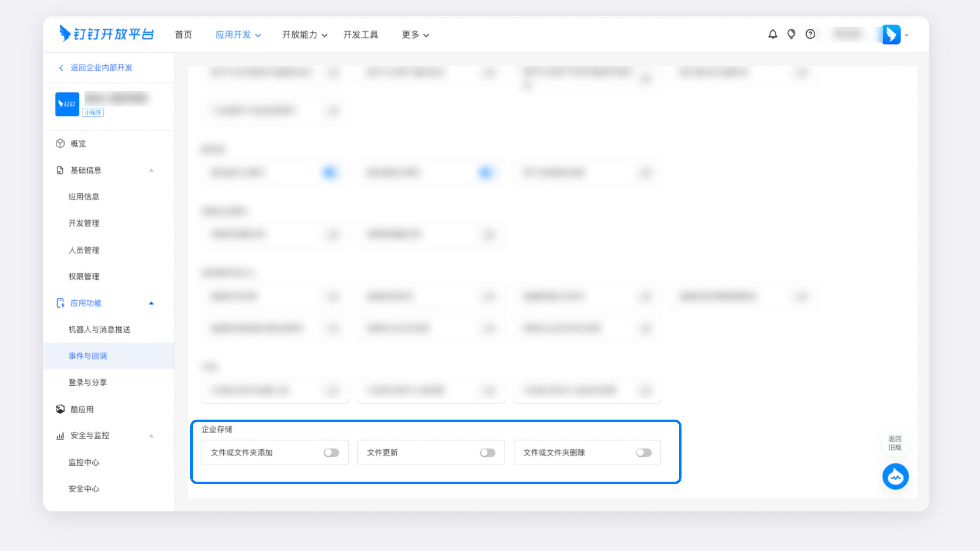Viewport: 980px width, 551px height.
Task: Enable the 文件或文件夹添加 toggle
Action: (x=331, y=453)
